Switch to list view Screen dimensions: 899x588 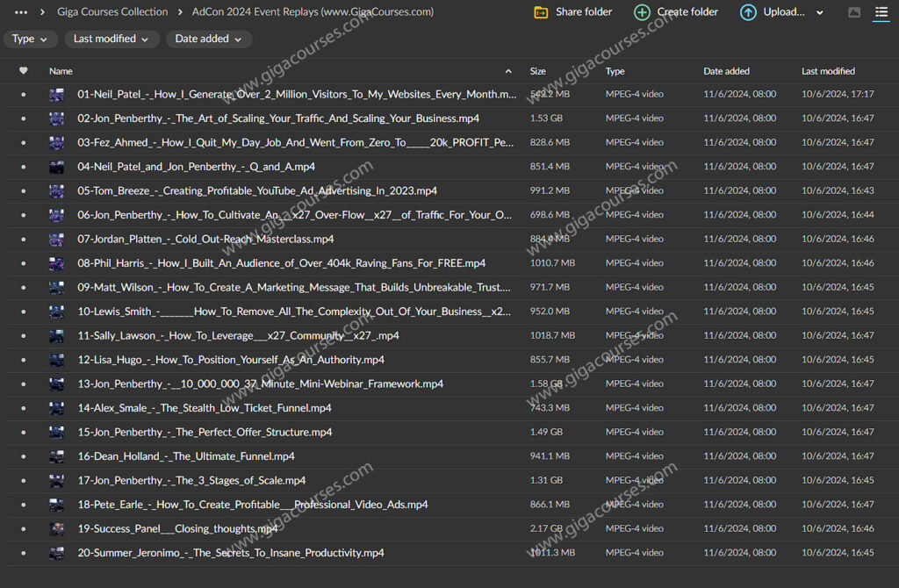[881, 12]
